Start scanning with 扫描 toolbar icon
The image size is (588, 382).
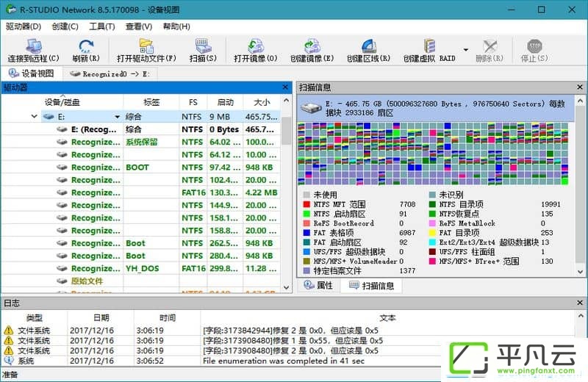click(203, 46)
